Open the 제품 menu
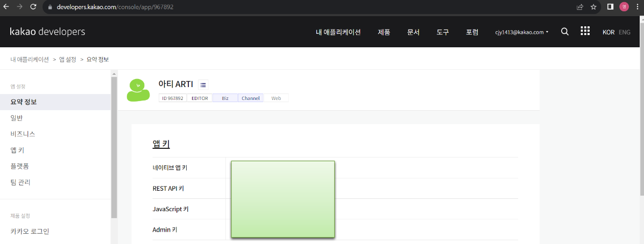644x244 pixels. tap(384, 32)
